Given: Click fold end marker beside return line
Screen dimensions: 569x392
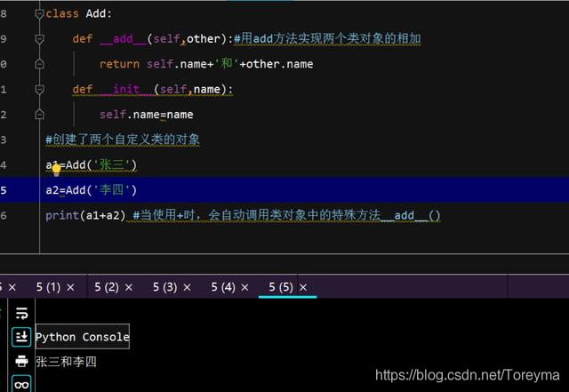Looking at the screenshot, I should click(39, 64).
